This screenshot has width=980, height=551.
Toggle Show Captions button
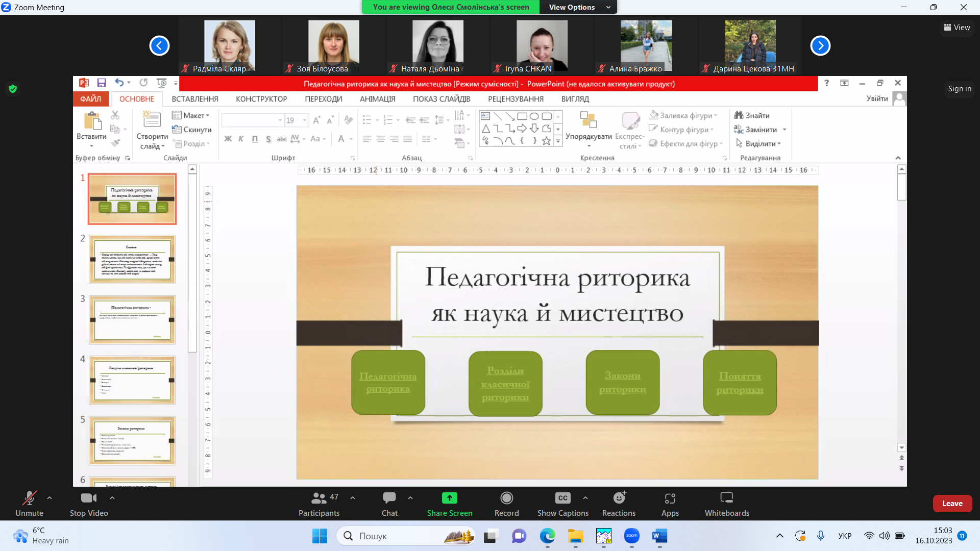pyautogui.click(x=562, y=498)
